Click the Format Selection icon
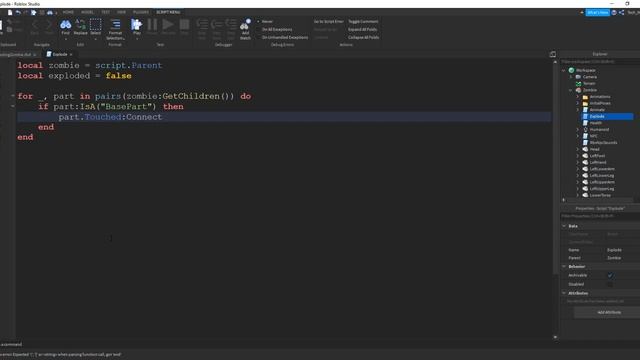This screenshot has width=640, height=360. click(x=116, y=24)
